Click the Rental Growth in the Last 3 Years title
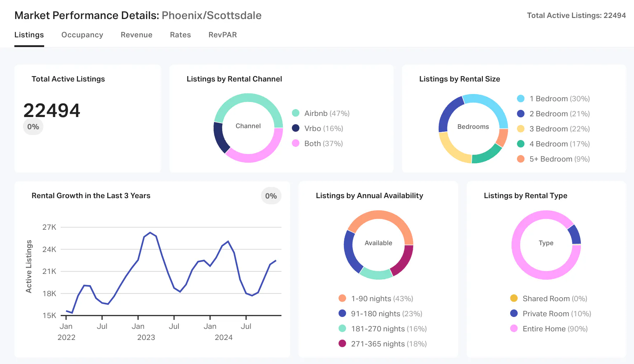Screen dimensions: 634x364 point(91,196)
